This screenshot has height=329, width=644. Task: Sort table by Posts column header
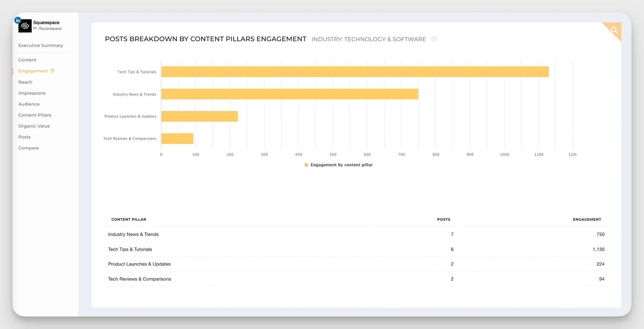(443, 219)
